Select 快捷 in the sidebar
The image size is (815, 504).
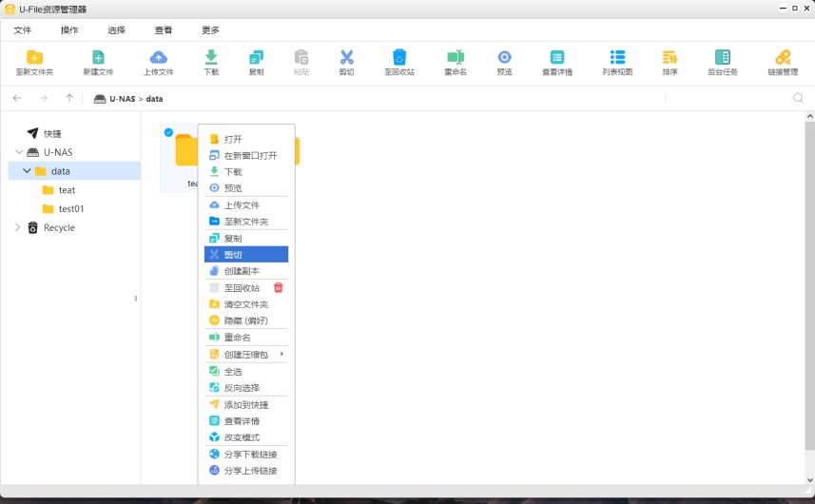pos(52,133)
